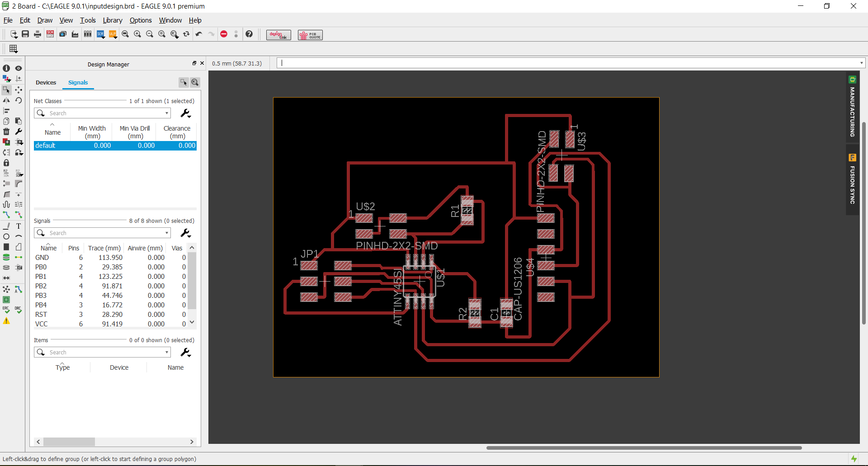Sort signals by Trace (mm) column

[x=104, y=248]
